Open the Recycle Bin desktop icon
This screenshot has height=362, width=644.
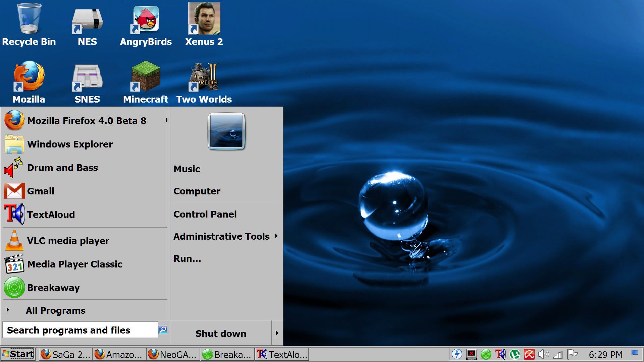coord(29,24)
